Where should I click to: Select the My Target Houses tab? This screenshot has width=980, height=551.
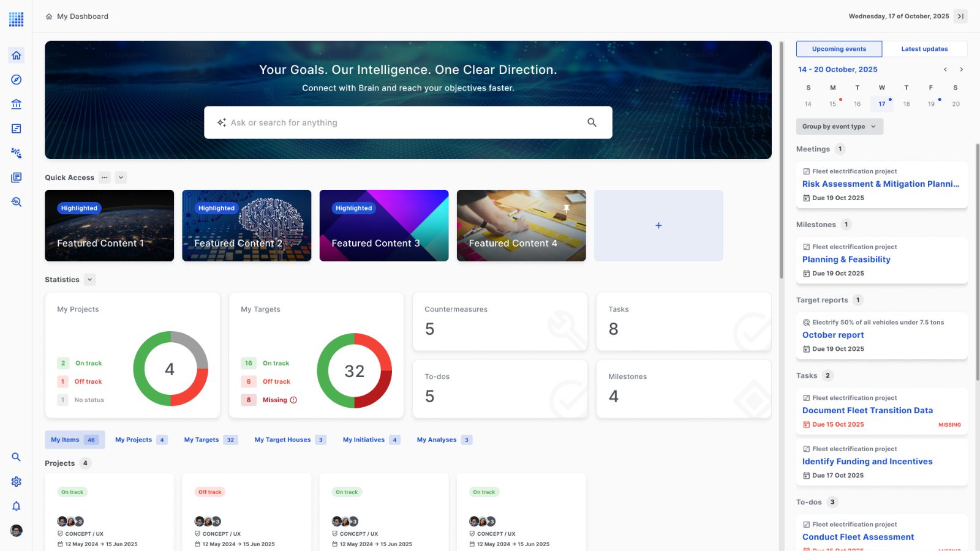[290, 440]
